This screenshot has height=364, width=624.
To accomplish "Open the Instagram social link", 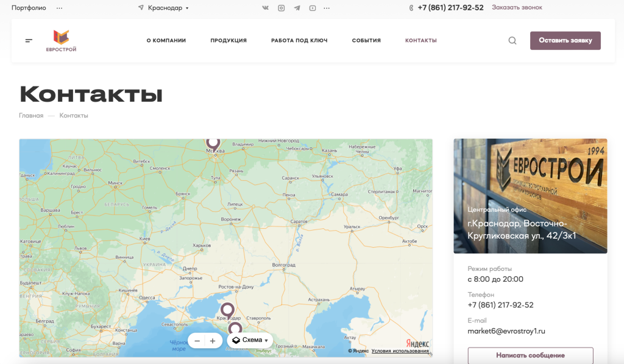I will 281,8.
